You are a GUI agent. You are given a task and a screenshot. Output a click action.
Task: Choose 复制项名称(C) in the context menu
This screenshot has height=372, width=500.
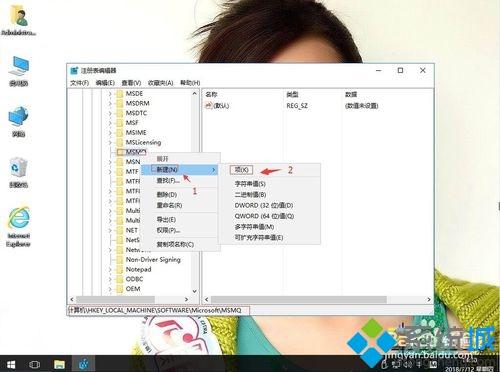180,244
